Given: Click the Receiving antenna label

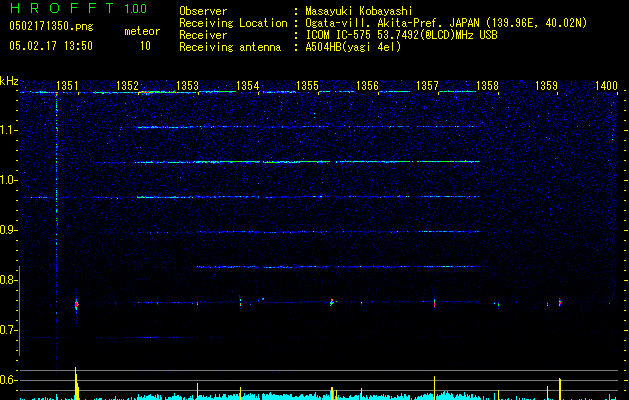Looking at the screenshot, I should click(x=230, y=47).
